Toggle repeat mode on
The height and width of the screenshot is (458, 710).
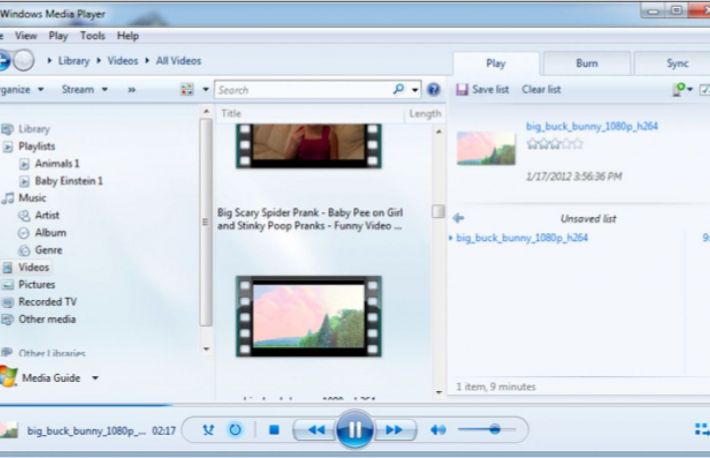point(235,430)
